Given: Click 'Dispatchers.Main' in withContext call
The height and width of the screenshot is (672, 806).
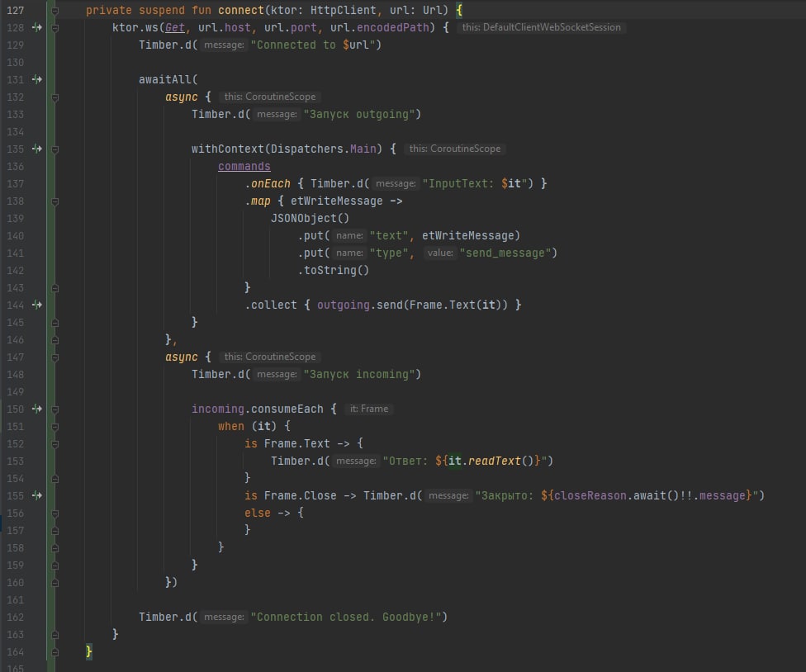Looking at the screenshot, I should tap(324, 149).
